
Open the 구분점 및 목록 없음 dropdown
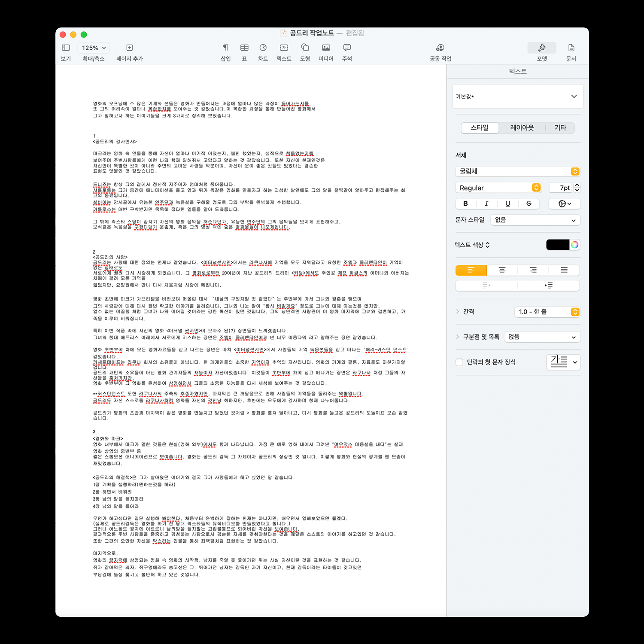542,337
